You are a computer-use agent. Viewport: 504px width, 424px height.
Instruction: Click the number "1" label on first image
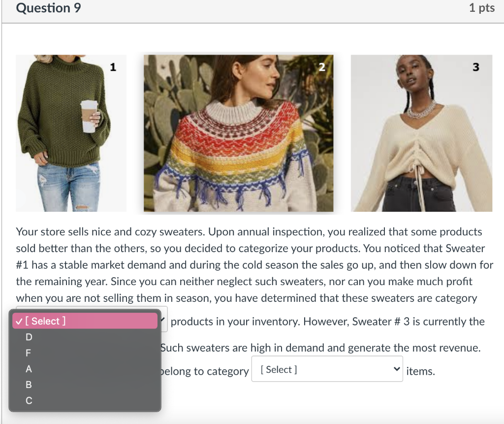pyautogui.click(x=113, y=67)
